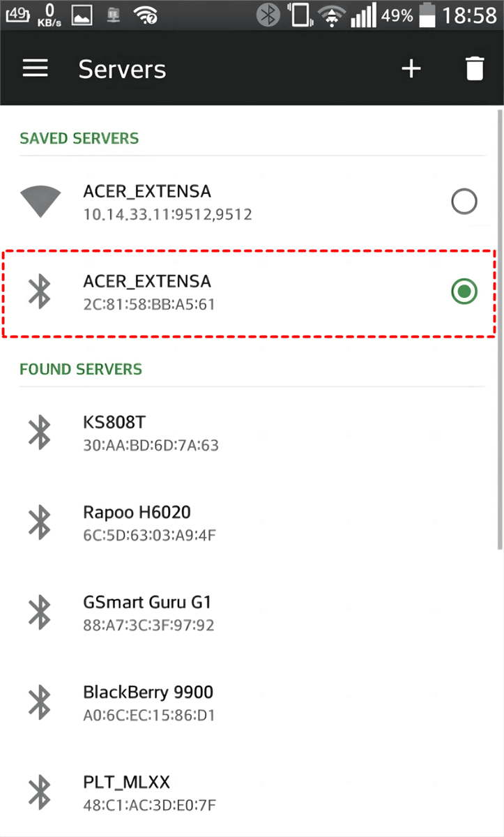Viewport: 504px width, 837px height.
Task: Tap Bluetooth icon next to PLT_MLXX
Action: [x=40, y=792]
